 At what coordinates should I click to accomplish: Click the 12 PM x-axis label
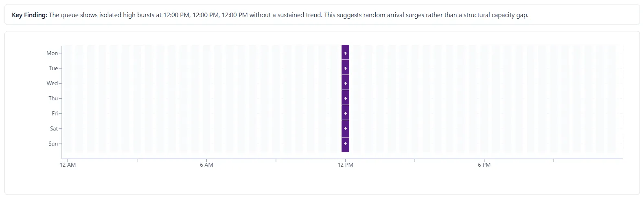345,165
